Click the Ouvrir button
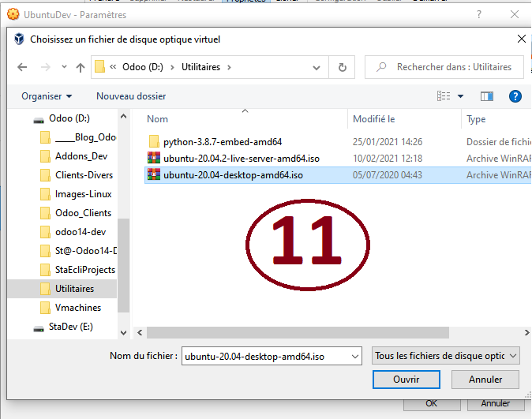Screen dimensions: 532x419 click(x=406, y=380)
